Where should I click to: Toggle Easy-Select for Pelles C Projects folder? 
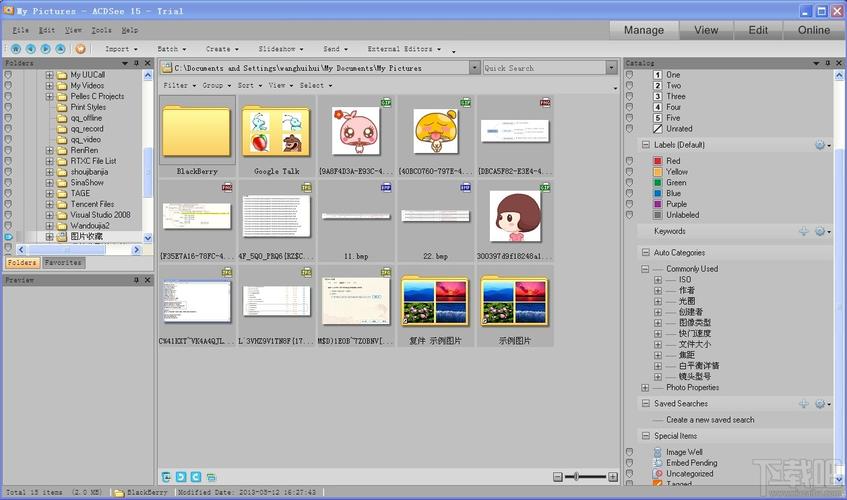click(x=8, y=96)
